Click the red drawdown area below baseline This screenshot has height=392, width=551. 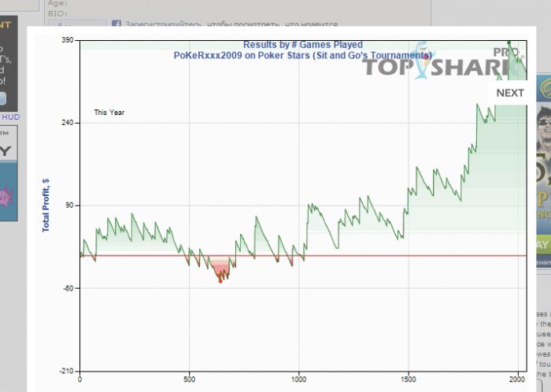(220, 268)
